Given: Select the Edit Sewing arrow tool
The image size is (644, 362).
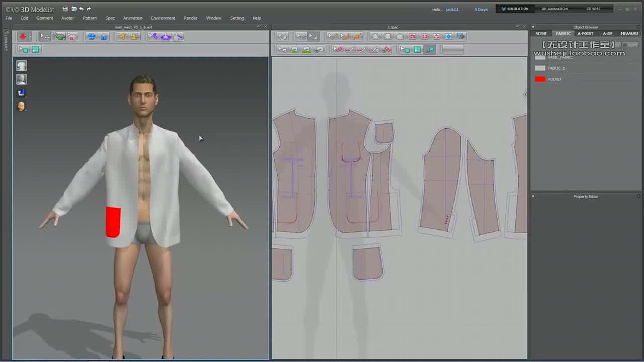Looking at the screenshot, I should (282, 49).
